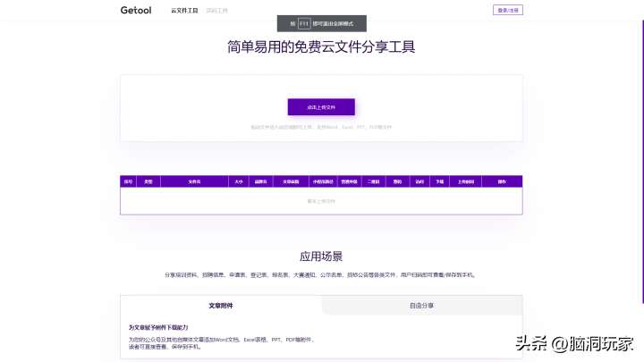Click the 类型 column header
Viewport: 644px width, 362px height.
[x=148, y=181]
